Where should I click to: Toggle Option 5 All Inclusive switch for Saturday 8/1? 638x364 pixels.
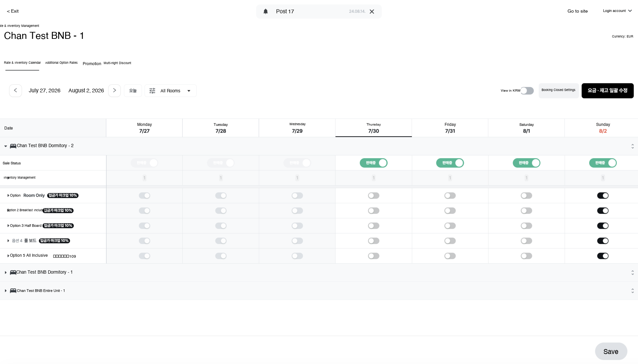[x=526, y=256]
